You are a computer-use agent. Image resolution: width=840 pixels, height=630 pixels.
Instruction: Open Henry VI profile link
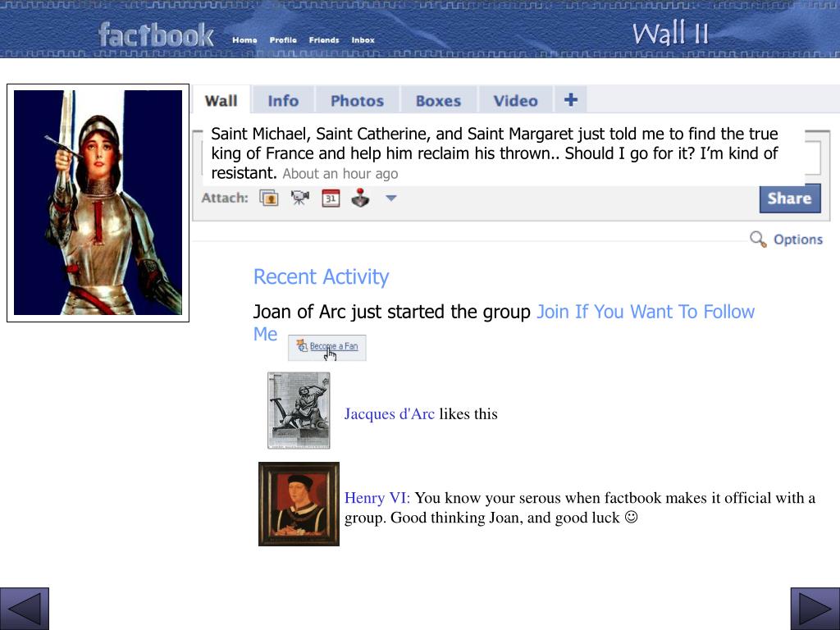coord(377,498)
